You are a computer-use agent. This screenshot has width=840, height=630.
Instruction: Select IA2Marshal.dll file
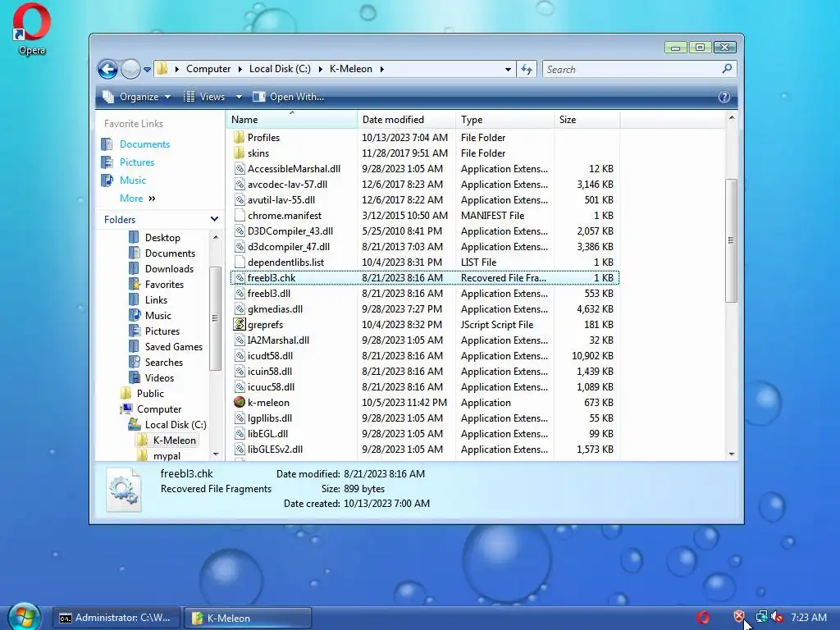(278, 340)
